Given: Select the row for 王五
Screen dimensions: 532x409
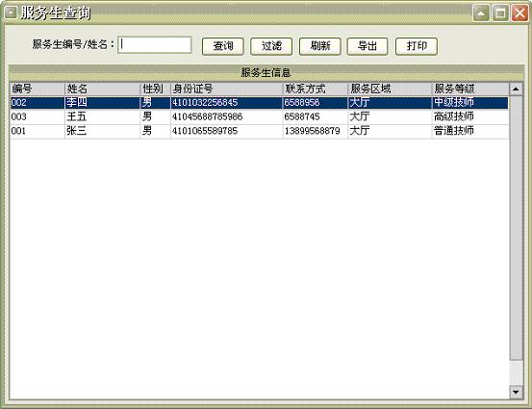Looking at the screenshot, I should click(x=259, y=116).
